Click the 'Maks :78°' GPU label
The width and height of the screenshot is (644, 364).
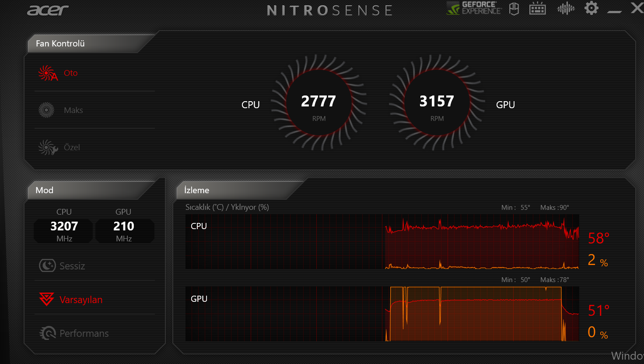(x=555, y=280)
